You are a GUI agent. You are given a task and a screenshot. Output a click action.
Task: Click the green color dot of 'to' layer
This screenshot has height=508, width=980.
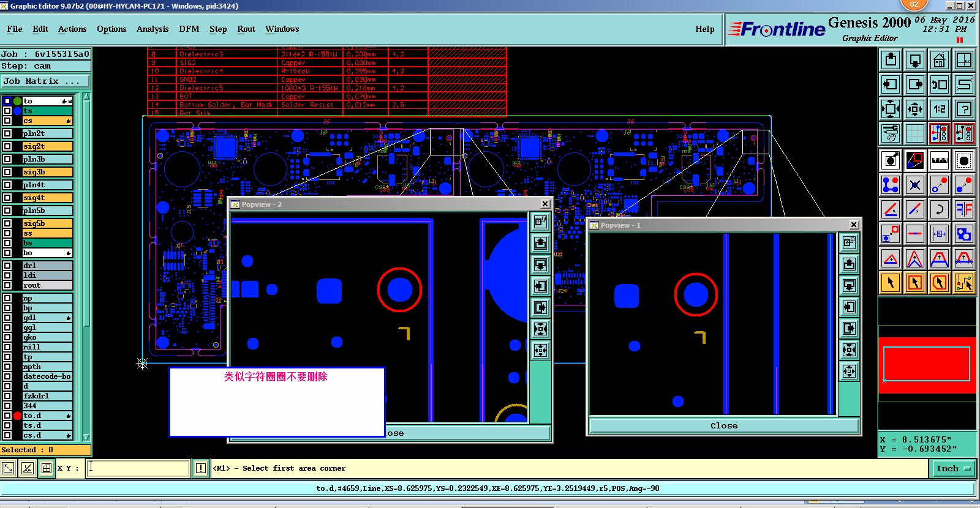click(17, 101)
